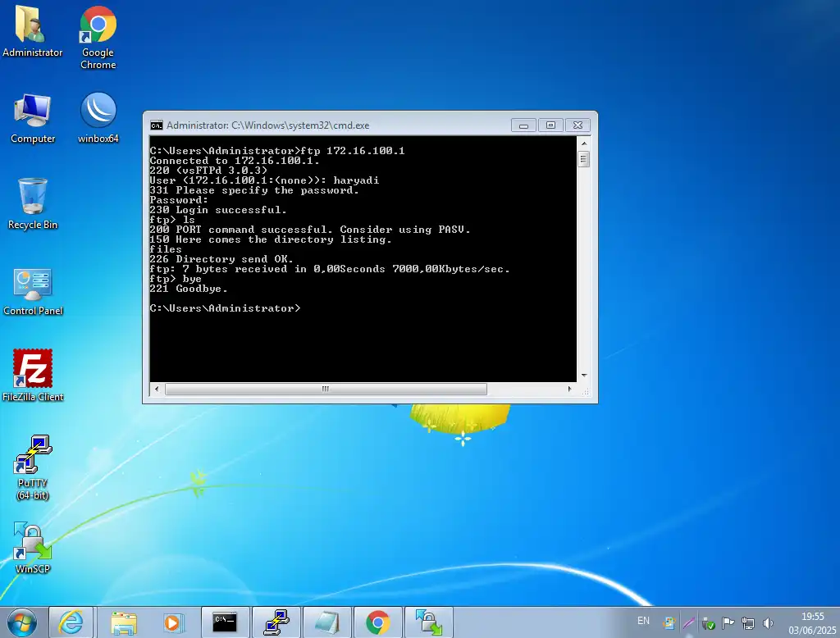The width and height of the screenshot is (840, 638).
Task: Open the WinSCP desktop shortcut
Action: (33, 543)
